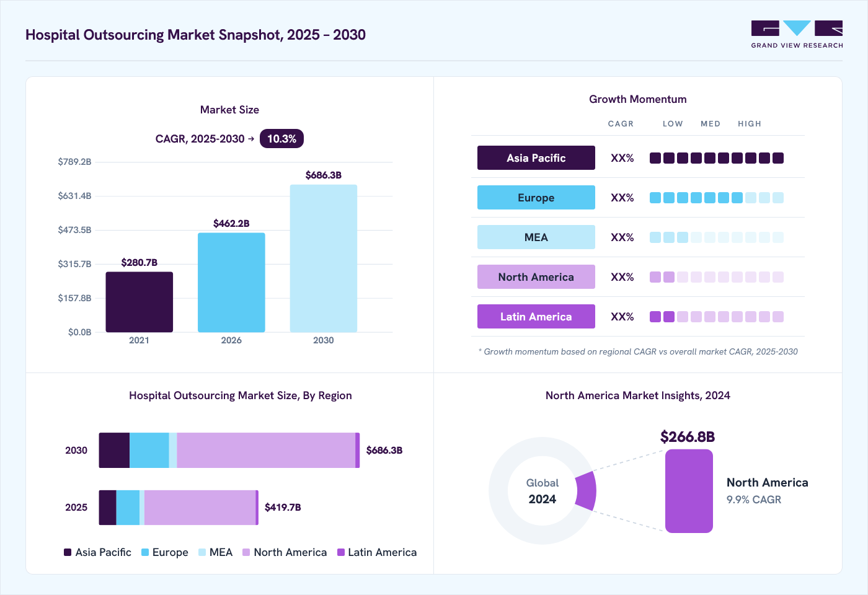Click the $789.2B y-axis label
Viewport: 868px width, 595px height.
click(74, 162)
